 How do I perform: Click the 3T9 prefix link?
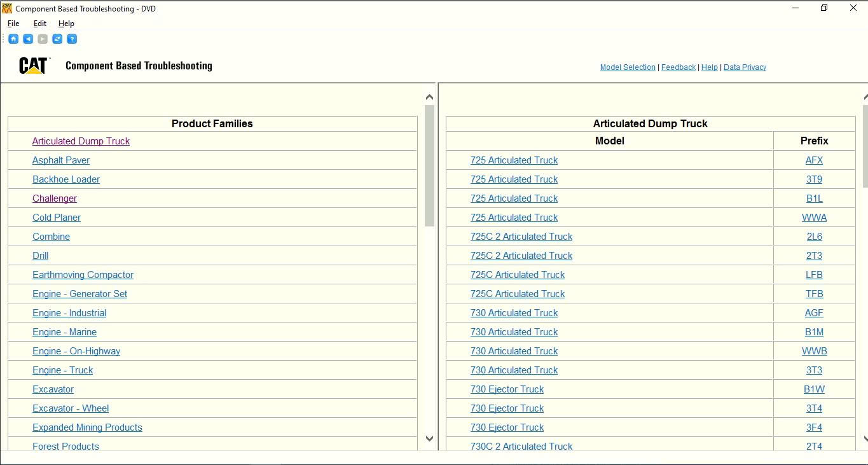coord(814,179)
